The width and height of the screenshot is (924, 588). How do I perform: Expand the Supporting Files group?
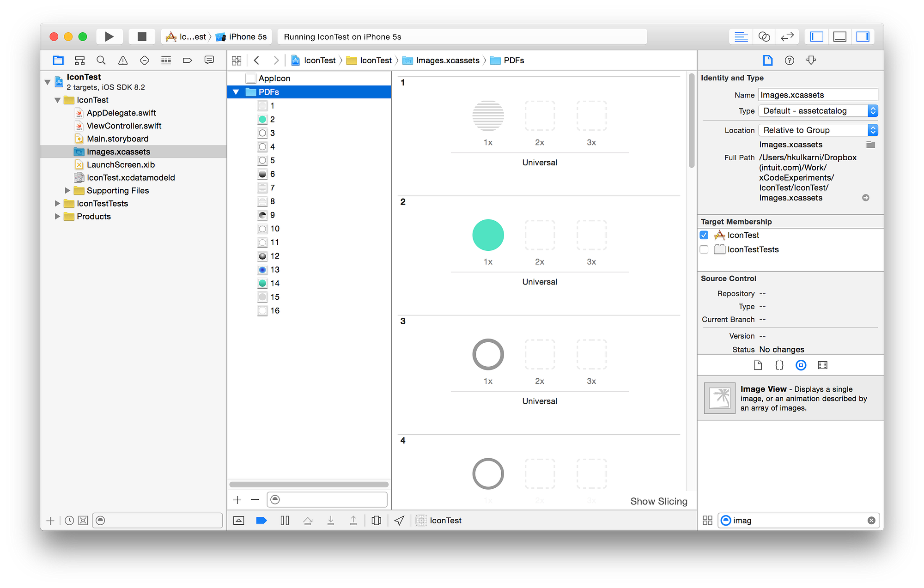coord(67,190)
